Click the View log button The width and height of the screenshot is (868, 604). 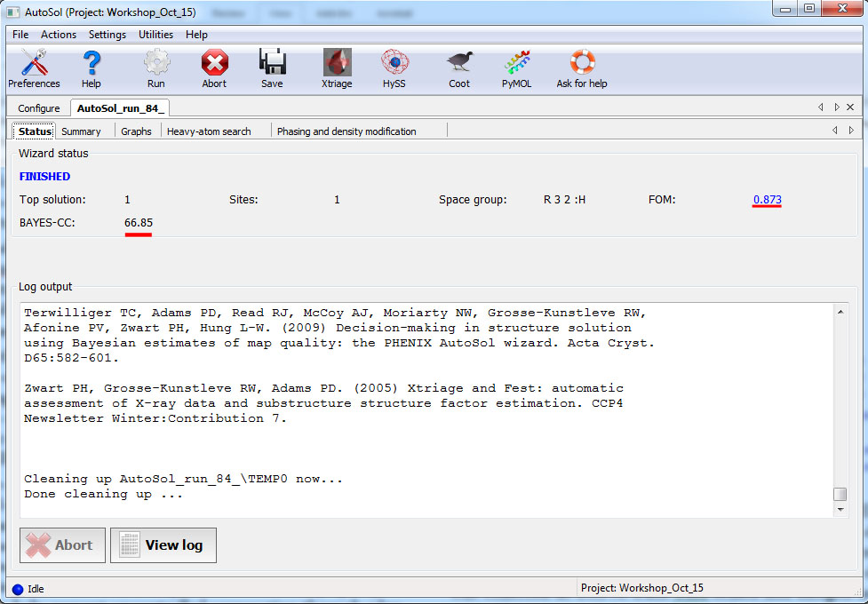coord(163,545)
